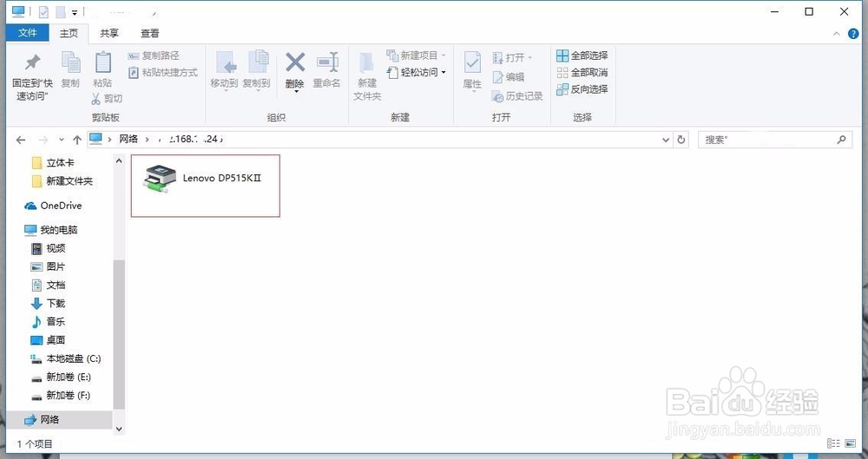Switch to large icons view

pos(851,443)
